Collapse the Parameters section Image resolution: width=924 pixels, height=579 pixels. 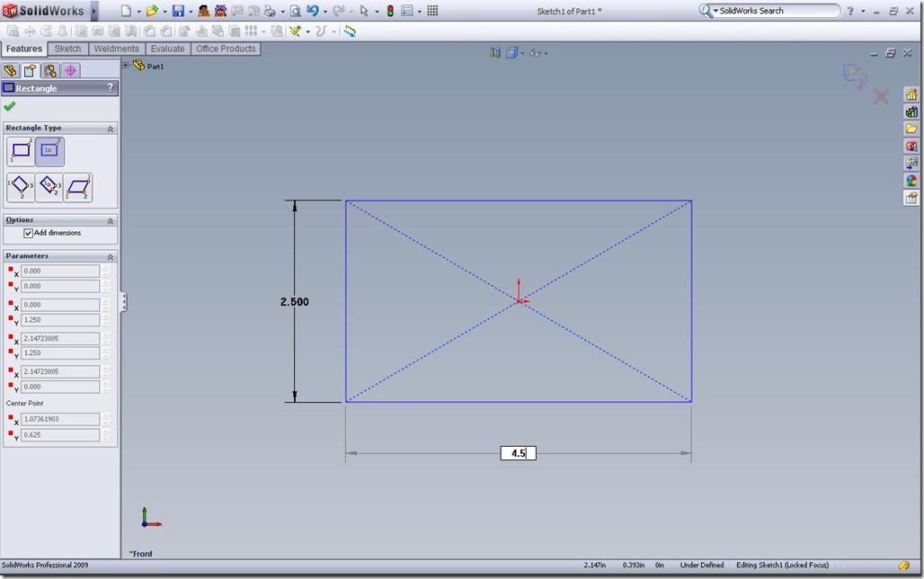111,256
